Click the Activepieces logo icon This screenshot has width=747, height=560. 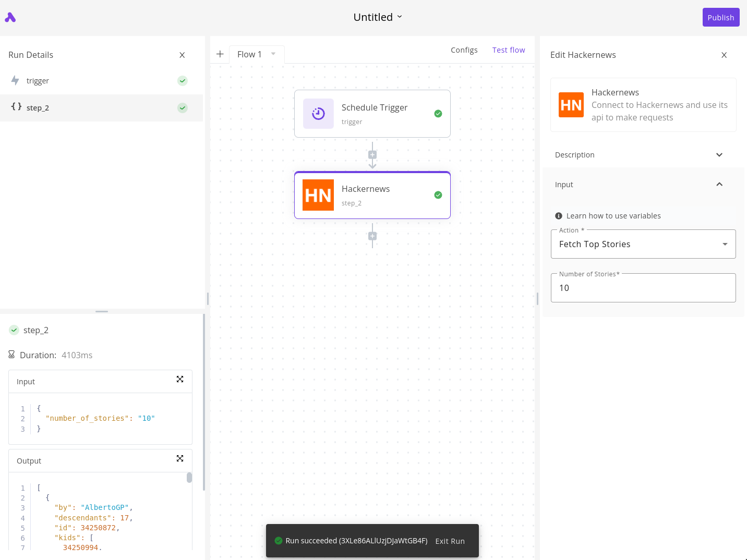10,18
